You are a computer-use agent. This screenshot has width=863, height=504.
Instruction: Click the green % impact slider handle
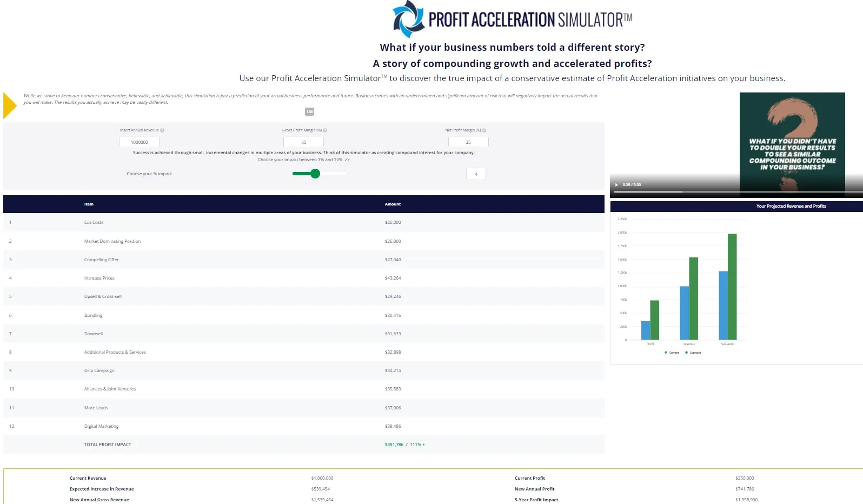(x=315, y=174)
